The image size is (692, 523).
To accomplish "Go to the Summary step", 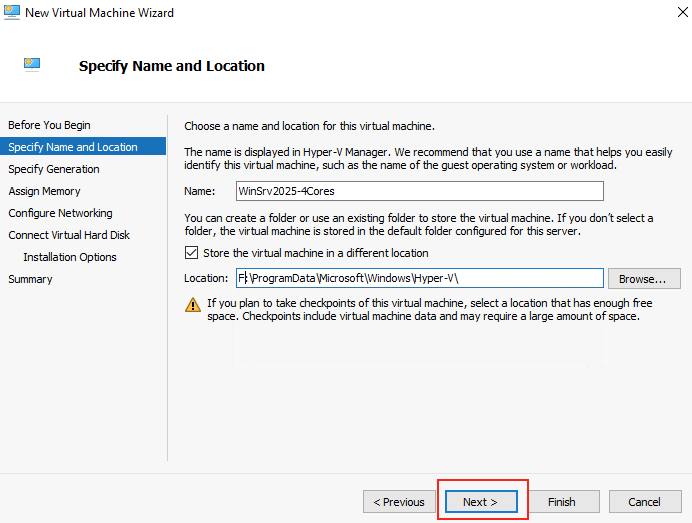I will (30, 279).
